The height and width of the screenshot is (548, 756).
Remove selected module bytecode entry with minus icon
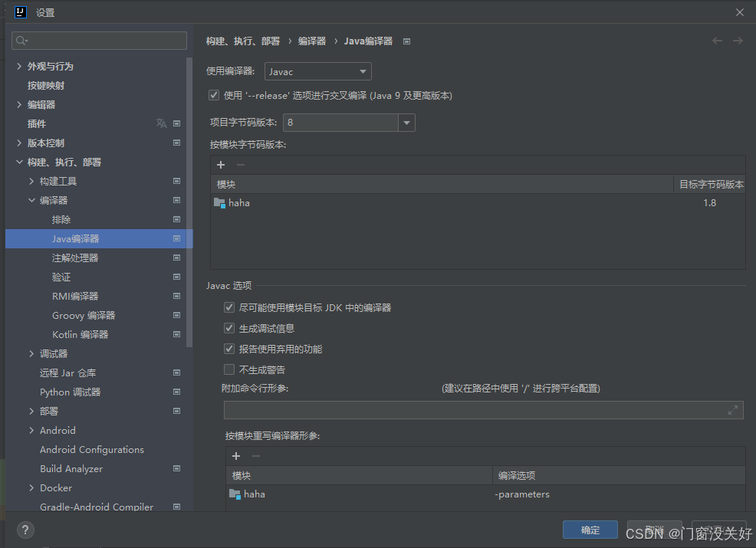pyautogui.click(x=239, y=165)
